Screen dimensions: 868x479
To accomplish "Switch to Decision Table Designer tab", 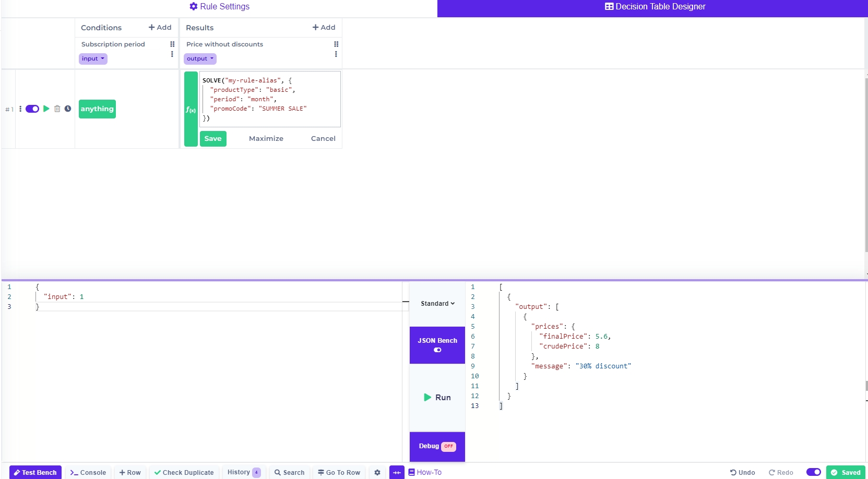I will pos(655,7).
